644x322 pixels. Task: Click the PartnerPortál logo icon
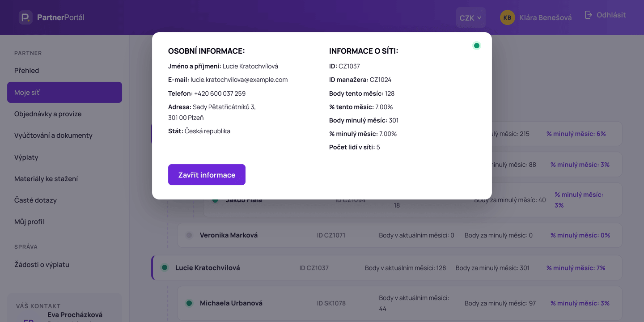coord(25,17)
